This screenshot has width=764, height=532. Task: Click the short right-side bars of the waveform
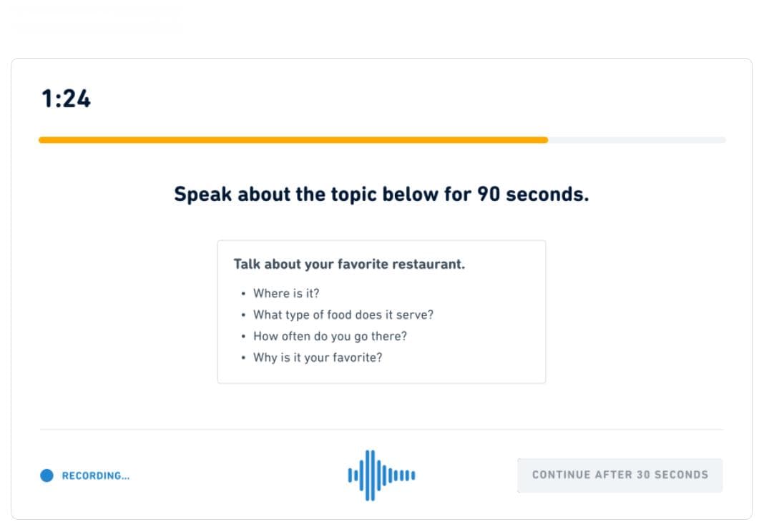[x=404, y=476]
